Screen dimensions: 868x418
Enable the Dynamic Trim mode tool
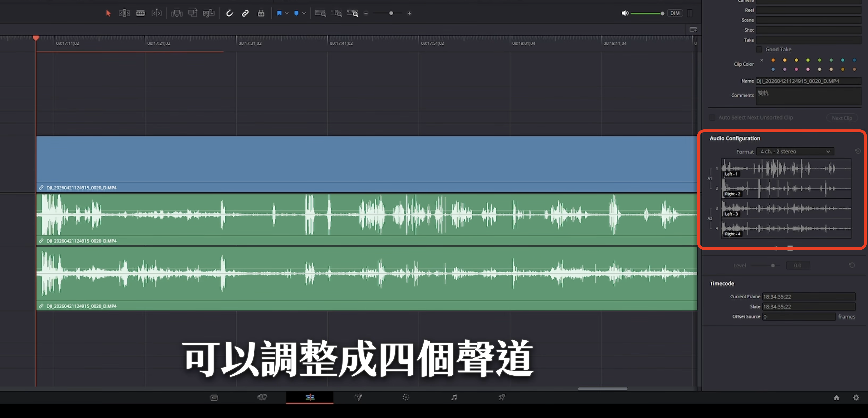(157, 13)
